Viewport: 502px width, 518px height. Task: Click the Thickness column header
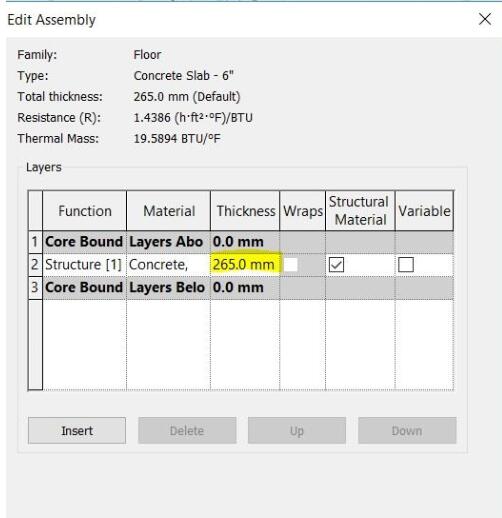[245, 211]
